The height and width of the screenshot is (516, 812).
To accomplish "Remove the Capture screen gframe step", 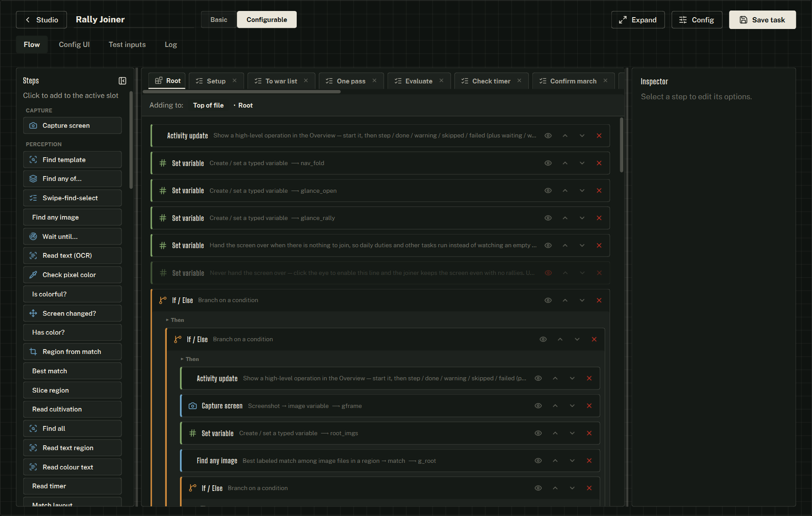I will point(589,406).
